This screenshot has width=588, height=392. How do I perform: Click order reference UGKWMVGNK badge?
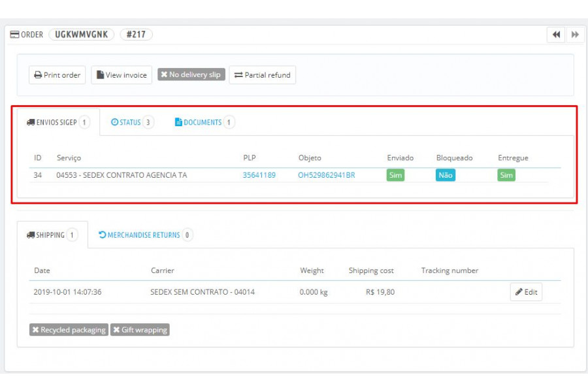click(x=82, y=35)
